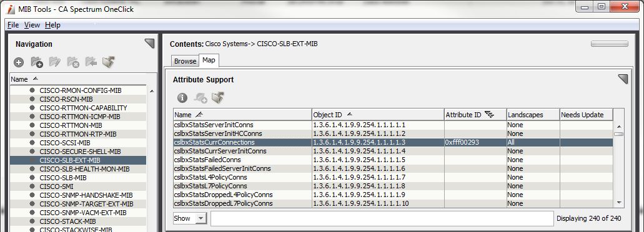Screen dimensions: 644x232
Task: Select CISCO-RTTMON-RTP-MIB in the Navigation list
Action: 78,134
